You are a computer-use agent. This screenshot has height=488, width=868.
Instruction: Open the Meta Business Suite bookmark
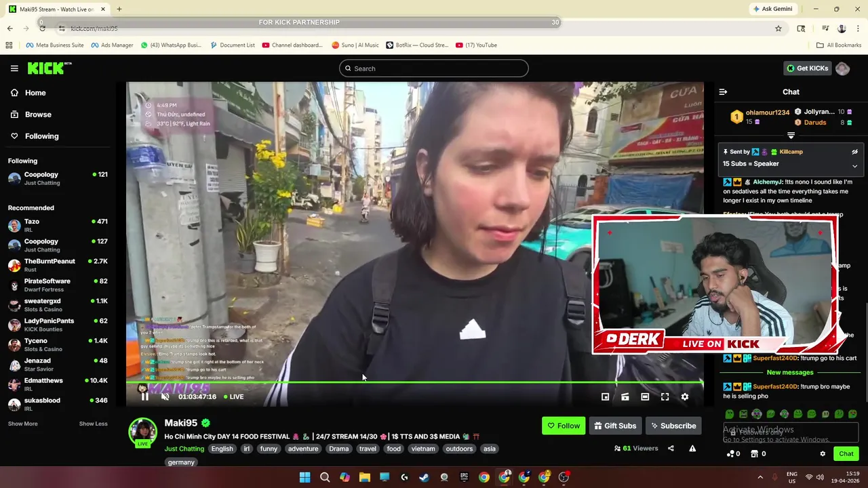coord(55,45)
